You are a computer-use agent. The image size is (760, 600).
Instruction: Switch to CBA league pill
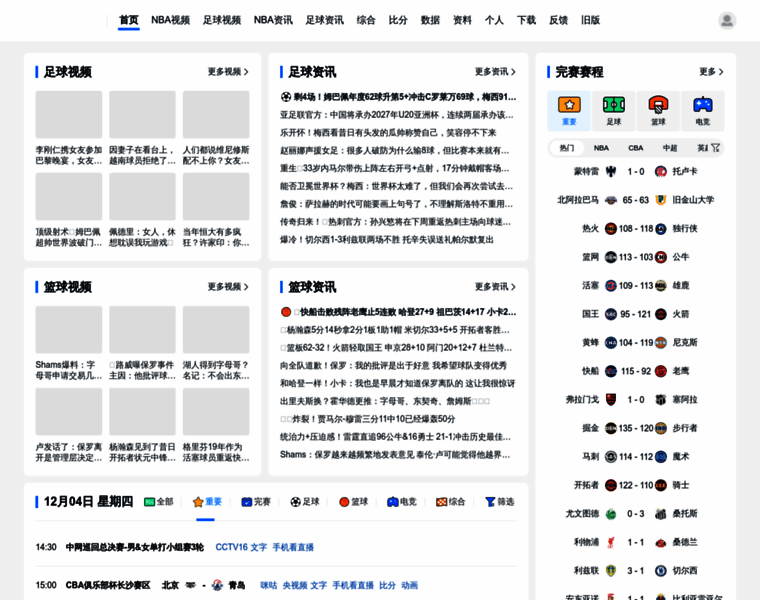pyautogui.click(x=635, y=148)
